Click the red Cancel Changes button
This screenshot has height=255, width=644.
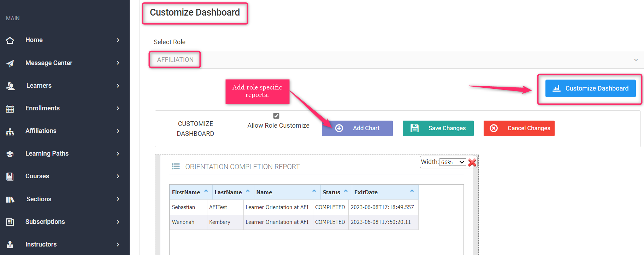coord(519,128)
